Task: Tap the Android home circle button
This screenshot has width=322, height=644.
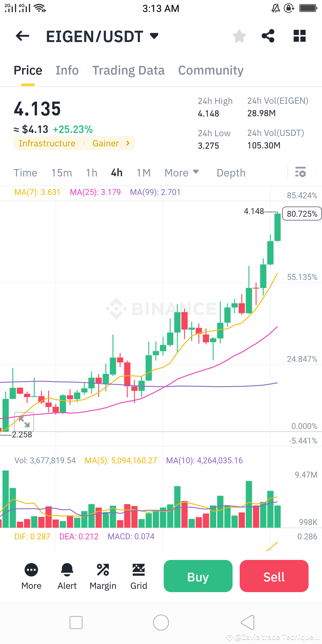Action: pyautogui.click(x=161, y=622)
